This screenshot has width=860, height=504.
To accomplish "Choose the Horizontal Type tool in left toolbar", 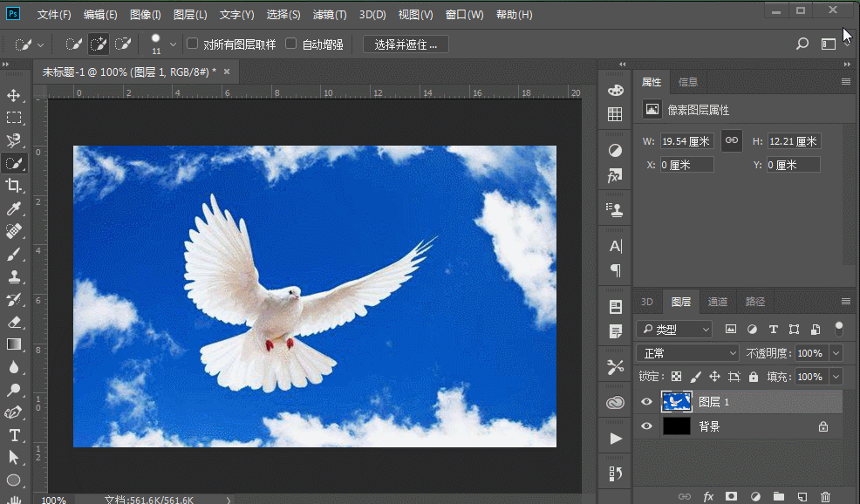I will coord(14,434).
